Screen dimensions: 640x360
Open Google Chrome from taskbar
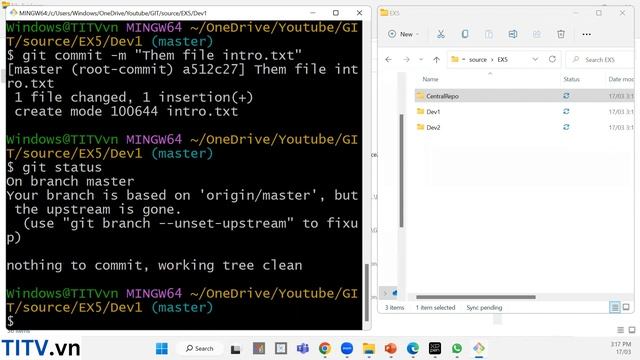(x=325, y=349)
